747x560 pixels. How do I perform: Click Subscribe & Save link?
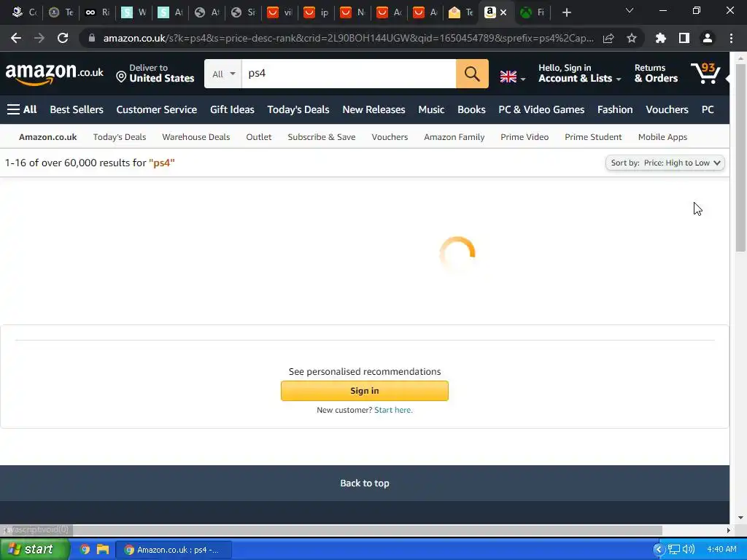tap(322, 137)
